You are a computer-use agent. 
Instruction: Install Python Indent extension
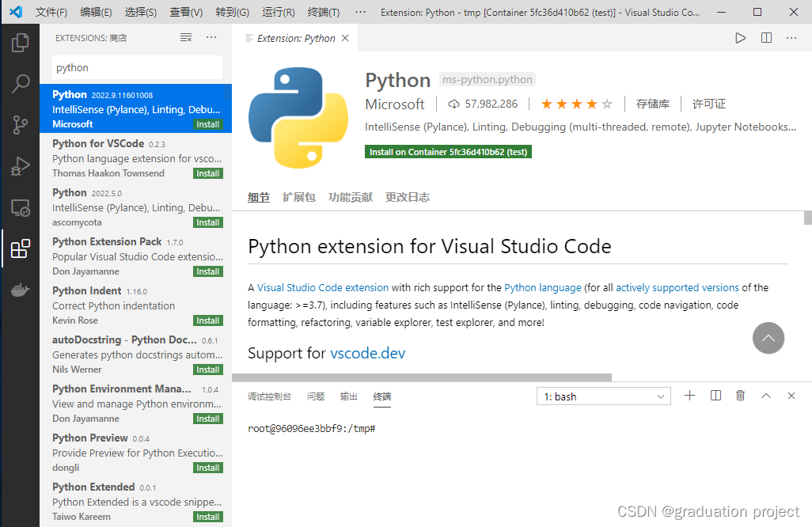[x=207, y=320]
